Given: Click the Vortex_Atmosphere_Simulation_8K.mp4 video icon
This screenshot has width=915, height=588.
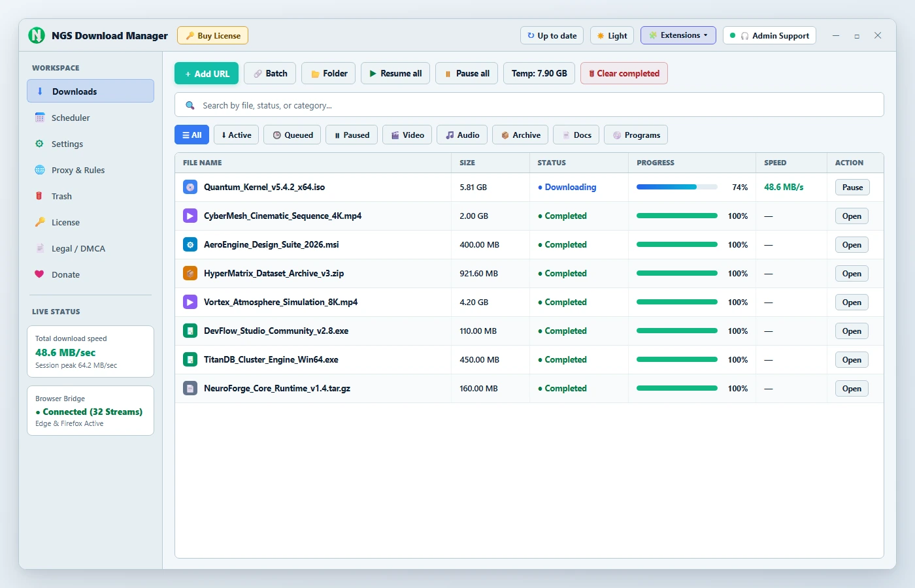Looking at the screenshot, I should pyautogui.click(x=190, y=302).
